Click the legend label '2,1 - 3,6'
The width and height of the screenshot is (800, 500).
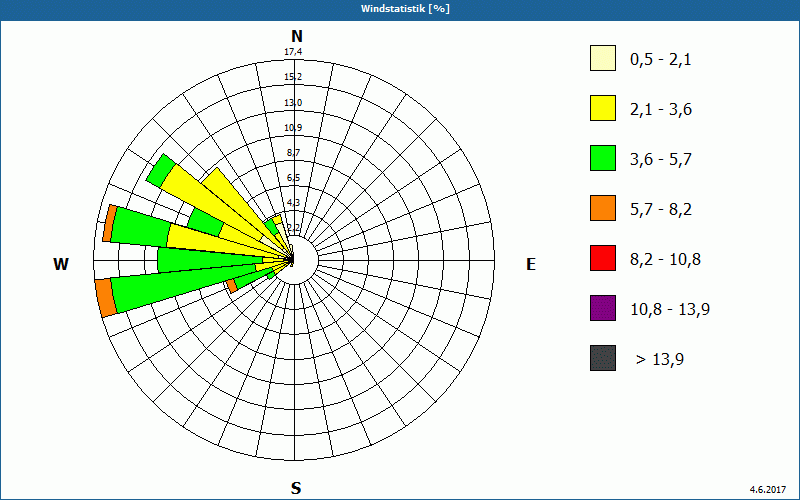tap(661, 110)
